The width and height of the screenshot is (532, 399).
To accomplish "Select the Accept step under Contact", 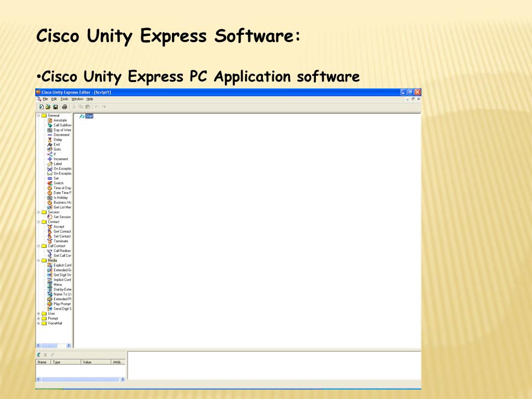I will 56,227.
